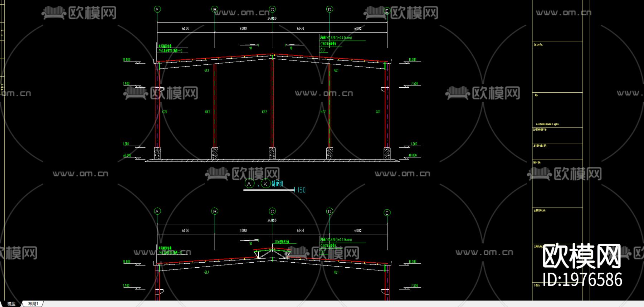Image resolution: width=644 pixels, height=307 pixels.
Task: Click the KFZ label near axis D
Action: (323, 112)
